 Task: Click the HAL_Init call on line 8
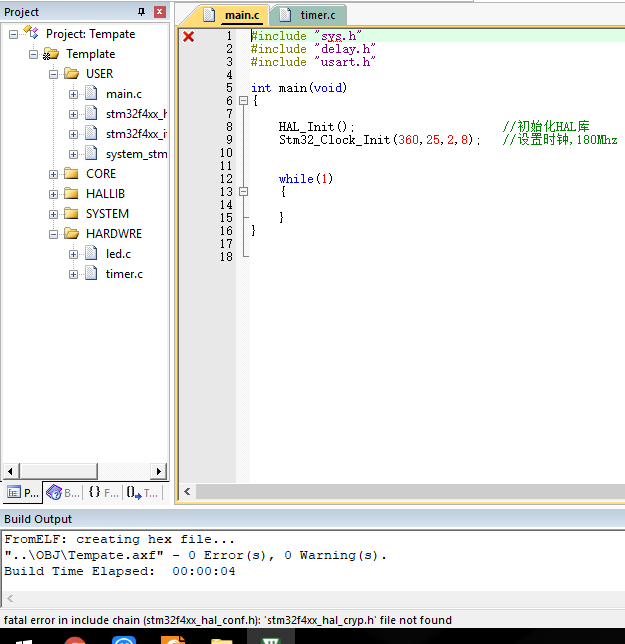point(316,127)
